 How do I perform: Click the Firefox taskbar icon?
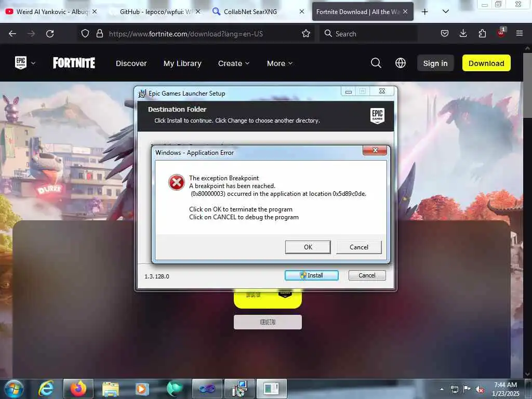click(x=78, y=389)
